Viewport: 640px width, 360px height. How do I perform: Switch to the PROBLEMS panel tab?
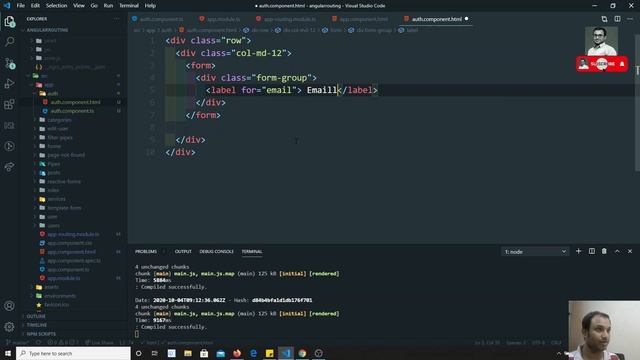[x=146, y=251]
